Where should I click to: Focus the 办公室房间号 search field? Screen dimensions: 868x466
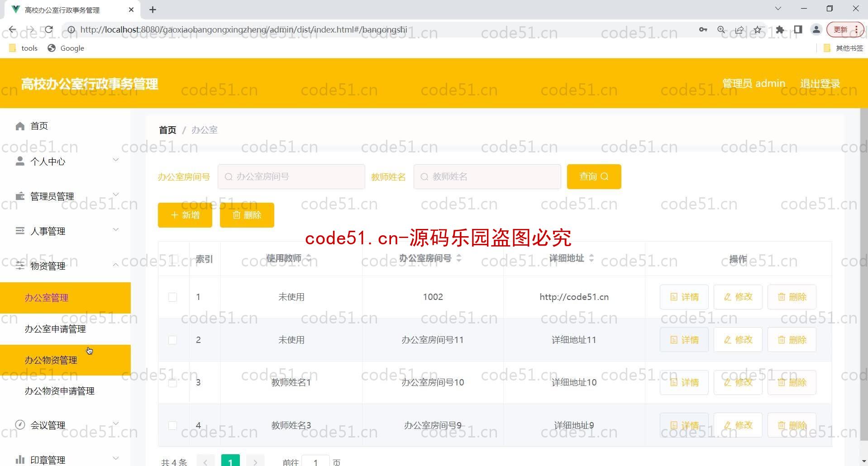pos(291,176)
